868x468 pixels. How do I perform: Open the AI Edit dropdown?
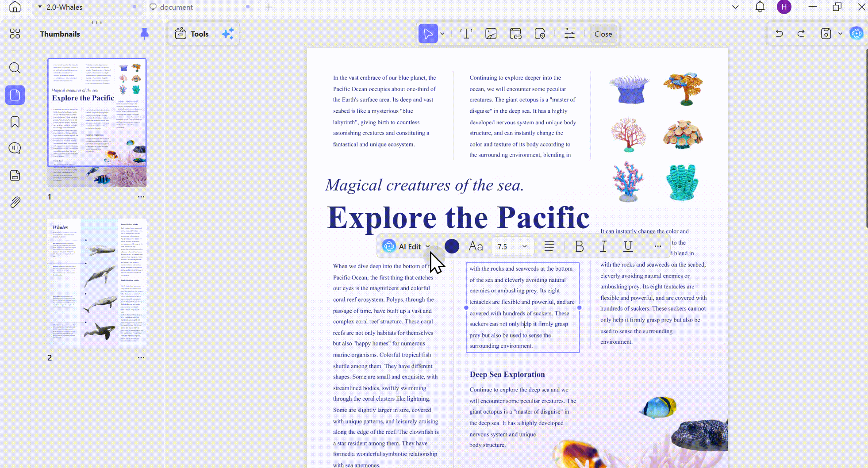point(406,246)
